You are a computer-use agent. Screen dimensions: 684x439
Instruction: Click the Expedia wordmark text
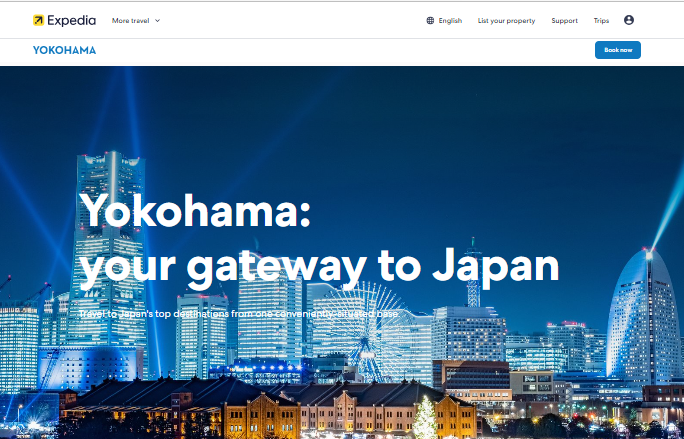(72, 21)
